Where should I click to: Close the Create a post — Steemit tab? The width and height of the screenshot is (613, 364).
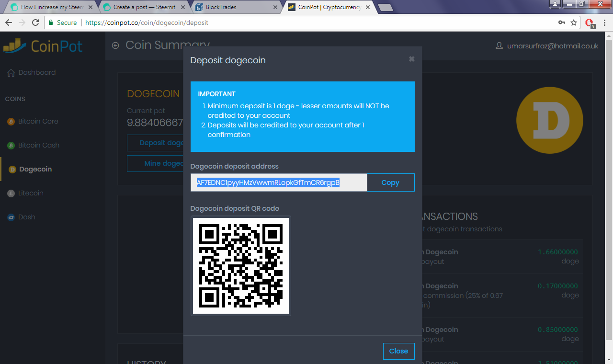point(182,8)
